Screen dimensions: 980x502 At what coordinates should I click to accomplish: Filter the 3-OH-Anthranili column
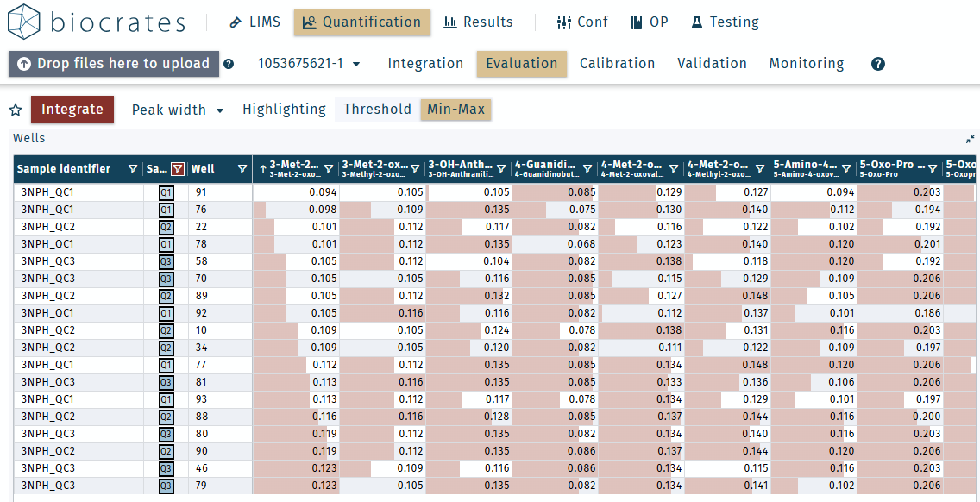pos(500,169)
